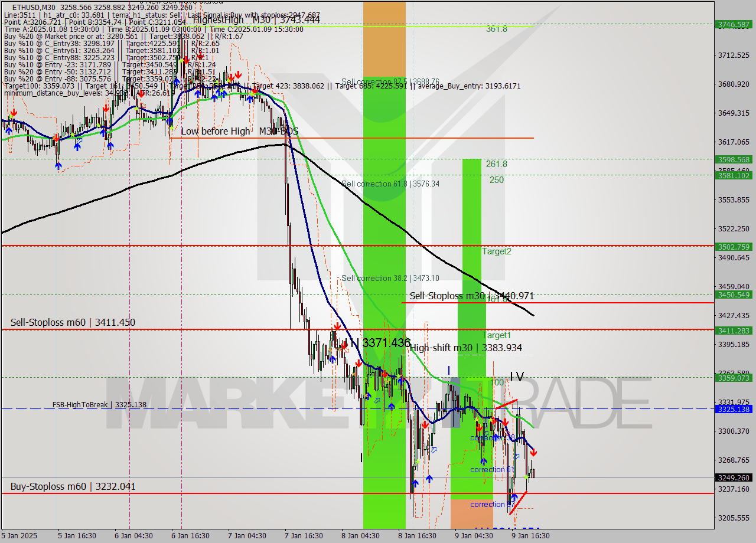The image size is (756, 543).
Task: Click the I V wave count label
Action: point(517,376)
